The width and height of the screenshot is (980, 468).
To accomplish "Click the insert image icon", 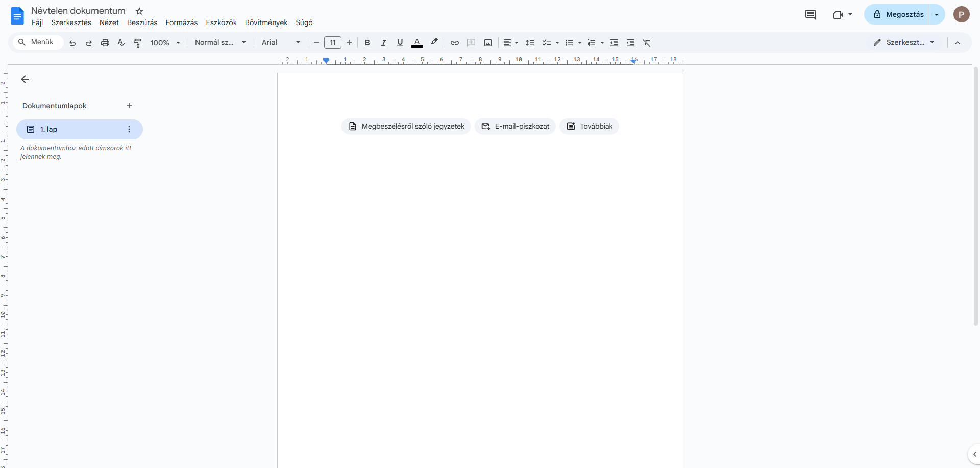I will click(488, 43).
